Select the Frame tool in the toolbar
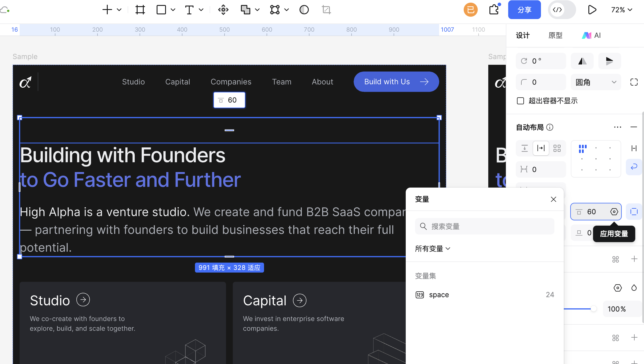The width and height of the screenshot is (644, 364). click(x=140, y=10)
